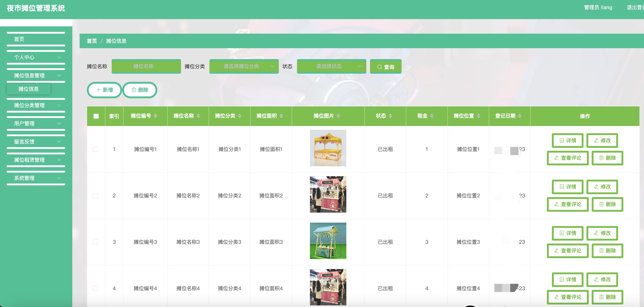Click cell 摊位位置4
Screen dimensions: 644x307
pyautogui.click(x=468, y=288)
